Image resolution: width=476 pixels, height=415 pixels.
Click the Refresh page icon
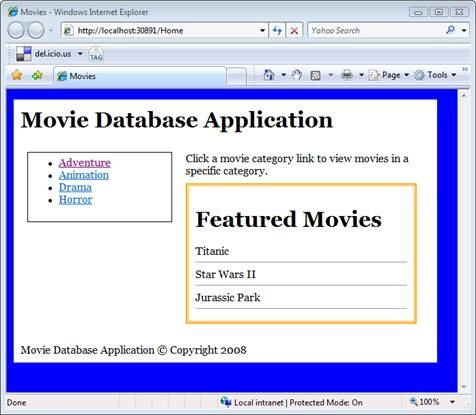click(277, 31)
